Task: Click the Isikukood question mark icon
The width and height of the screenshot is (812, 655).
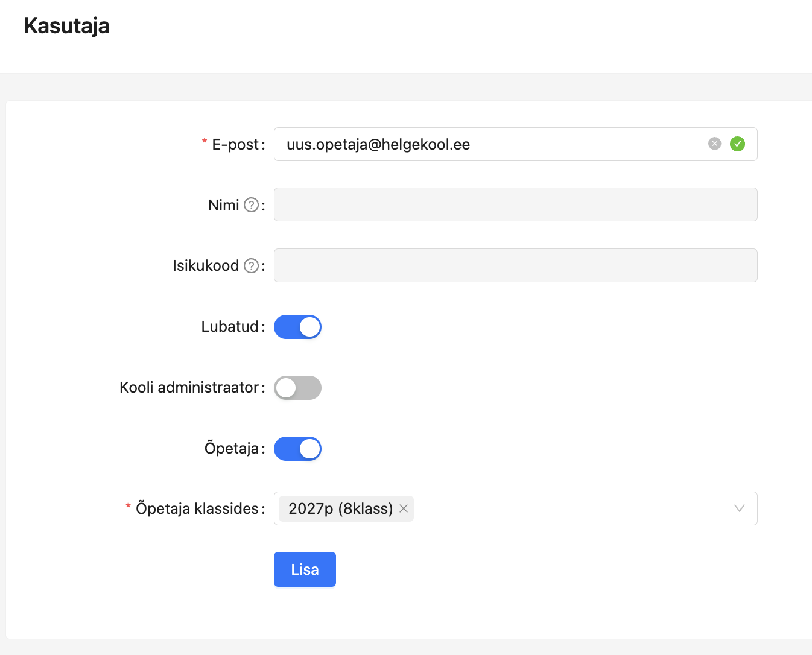Action: click(251, 265)
